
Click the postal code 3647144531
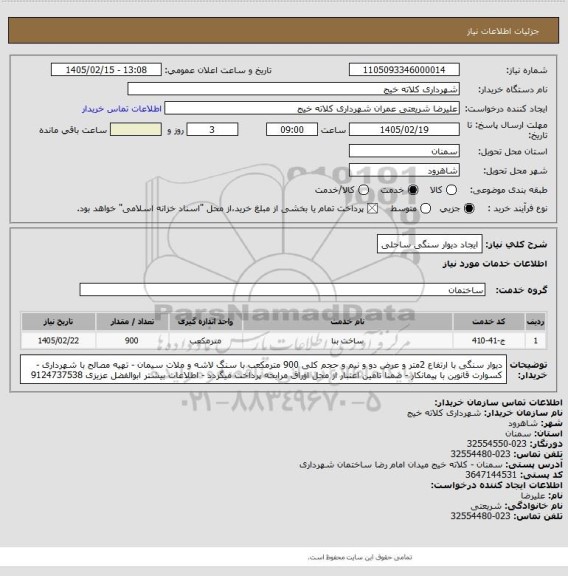pyautogui.click(x=491, y=475)
